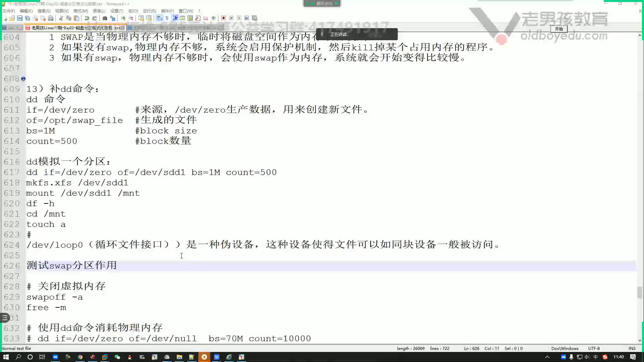This screenshot has width=644, height=362.
Task: Click the 正在讲述 dialog button
Action: tap(357, 34)
